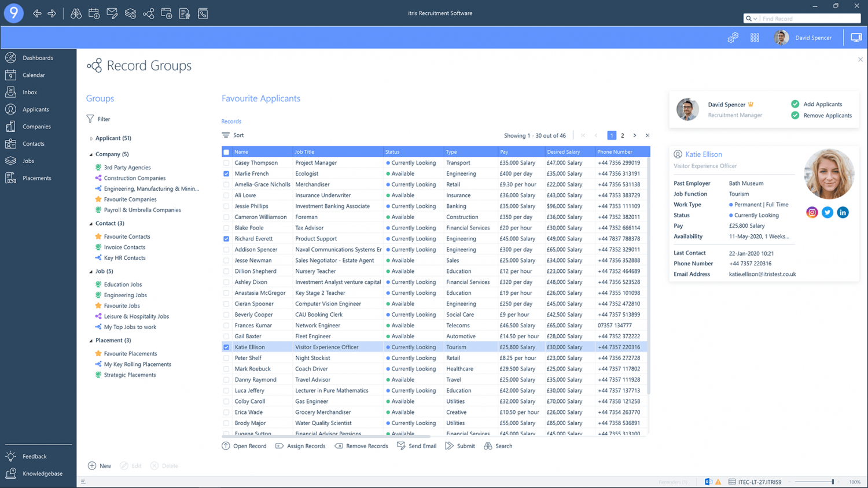Image resolution: width=868 pixels, height=488 pixels.
Task: Collapse the Placement (3) group
Action: tap(91, 341)
